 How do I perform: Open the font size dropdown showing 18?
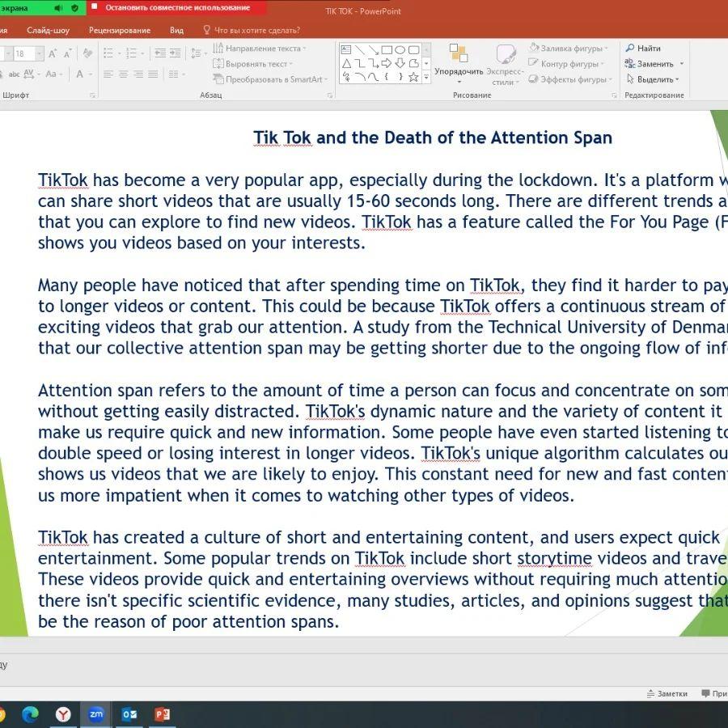click(x=40, y=54)
